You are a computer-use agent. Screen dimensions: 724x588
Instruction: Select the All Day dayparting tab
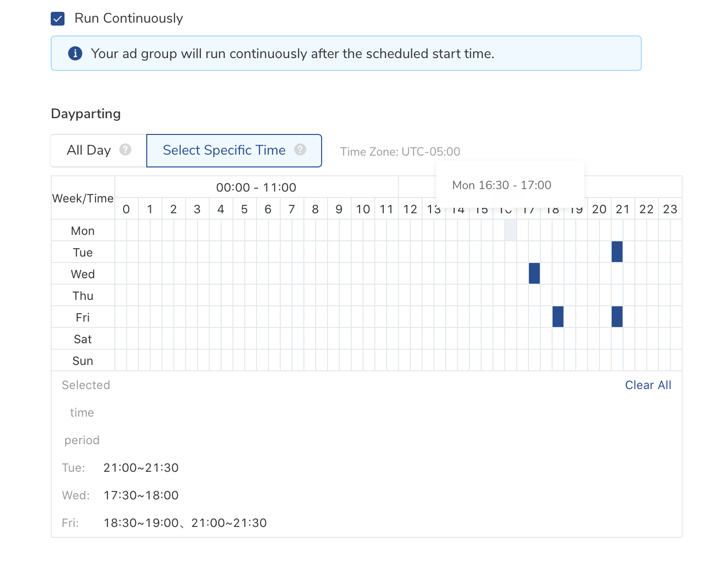click(89, 150)
